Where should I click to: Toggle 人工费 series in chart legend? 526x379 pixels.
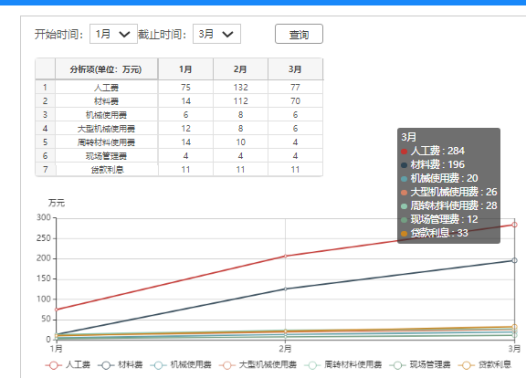67,365
